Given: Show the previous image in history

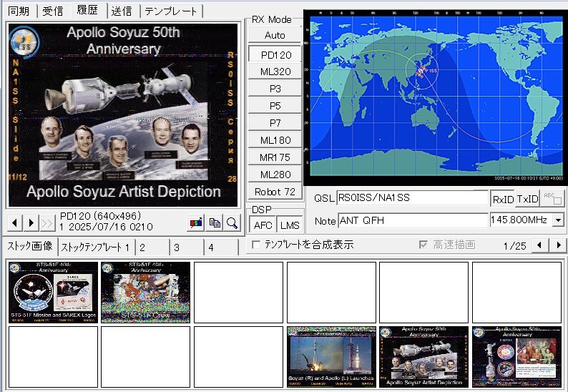Looking at the screenshot, I should point(15,222).
